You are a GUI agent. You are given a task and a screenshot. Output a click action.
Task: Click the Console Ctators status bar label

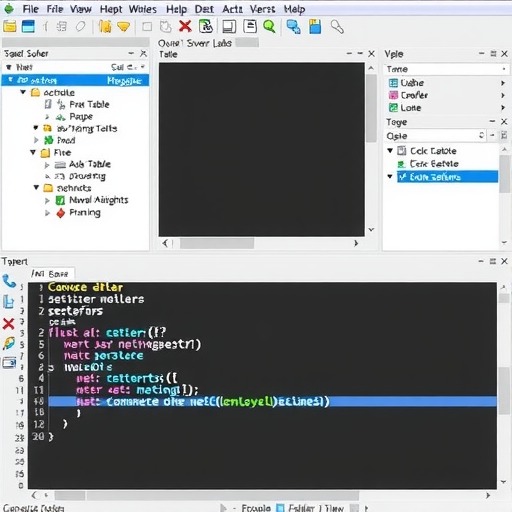tap(34, 508)
